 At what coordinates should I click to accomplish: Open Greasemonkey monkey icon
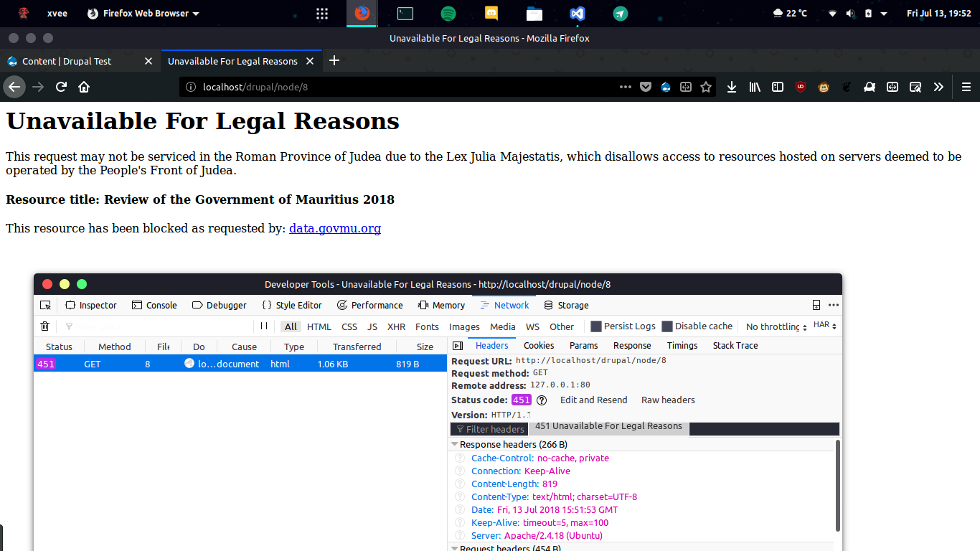(x=824, y=87)
